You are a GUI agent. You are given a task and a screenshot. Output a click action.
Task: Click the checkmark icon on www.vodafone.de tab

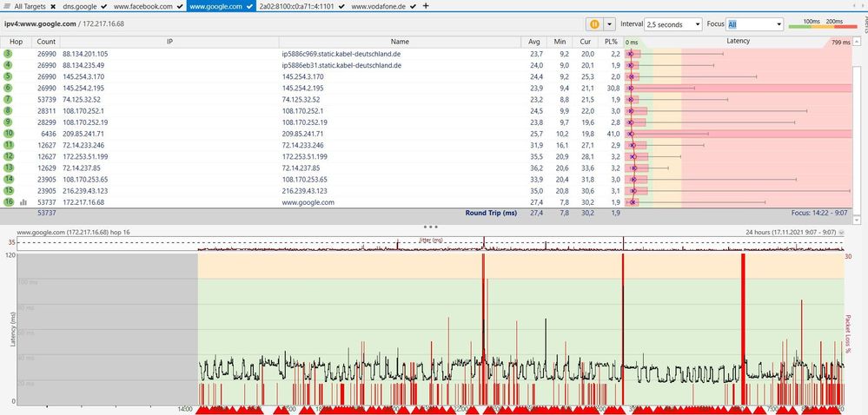coord(414,6)
